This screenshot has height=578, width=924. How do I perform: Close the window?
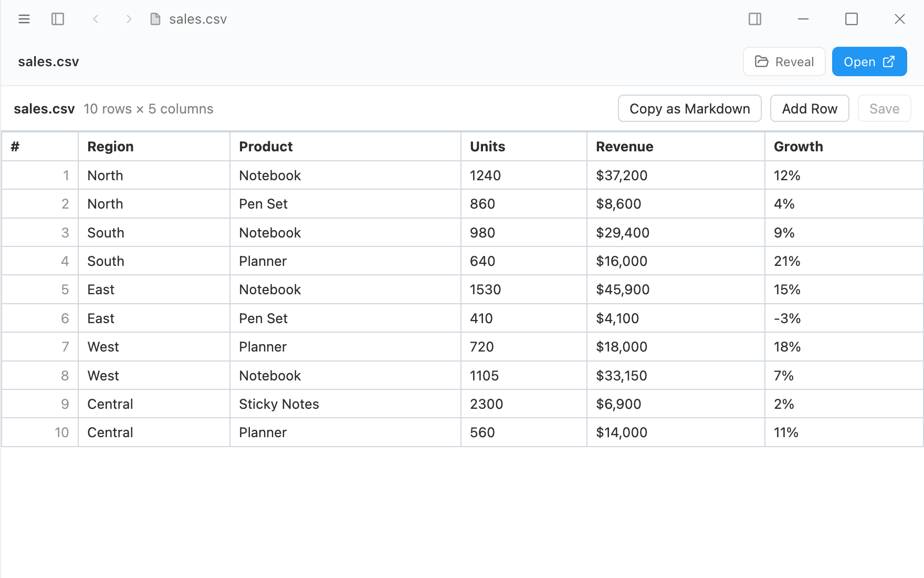pos(900,19)
